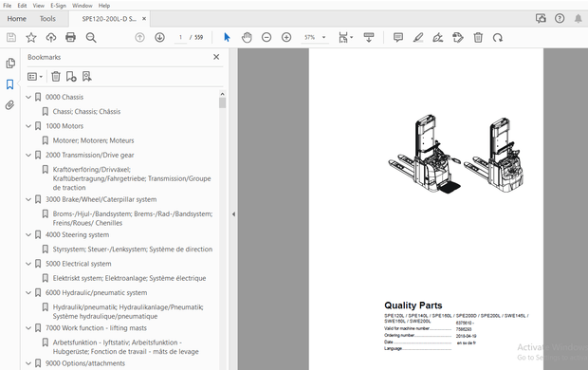Rotate the page with the rotate icon

(x=498, y=38)
